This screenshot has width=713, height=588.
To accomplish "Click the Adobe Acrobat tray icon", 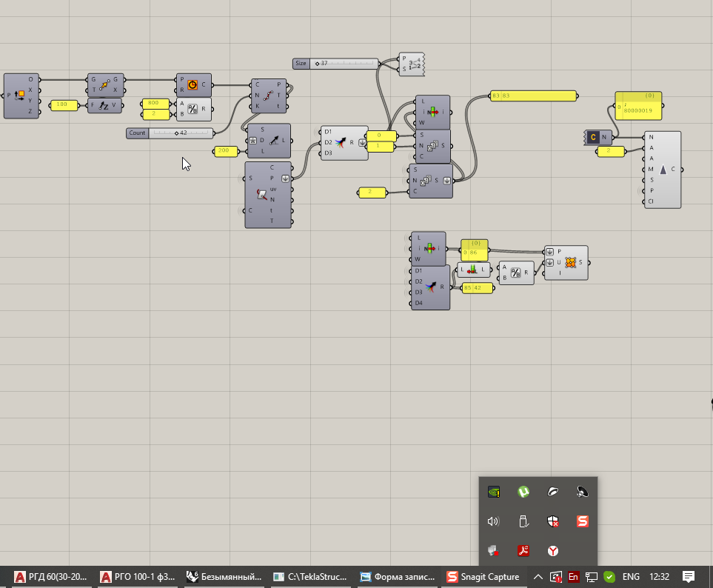I will (523, 551).
